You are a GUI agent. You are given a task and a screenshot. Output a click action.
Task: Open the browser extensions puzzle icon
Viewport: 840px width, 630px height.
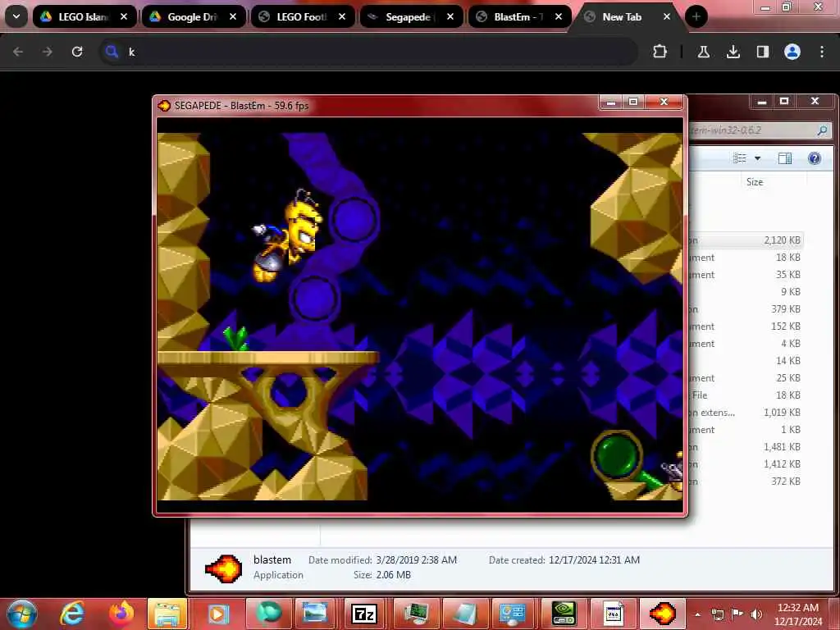(x=660, y=52)
